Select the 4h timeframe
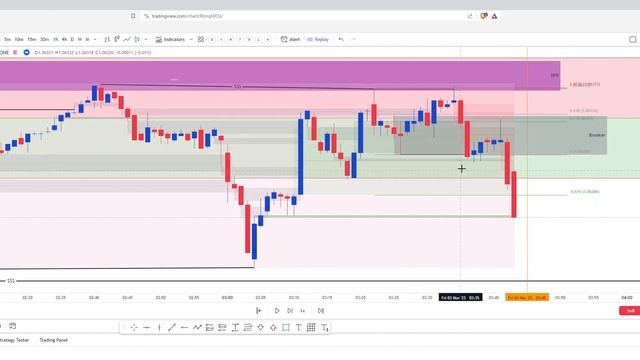The image size is (640, 360). pos(64,40)
